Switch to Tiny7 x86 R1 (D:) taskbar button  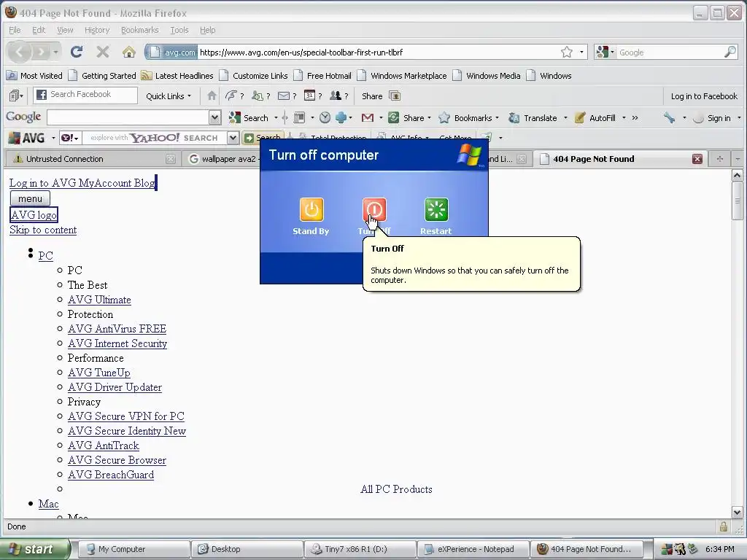coord(360,549)
